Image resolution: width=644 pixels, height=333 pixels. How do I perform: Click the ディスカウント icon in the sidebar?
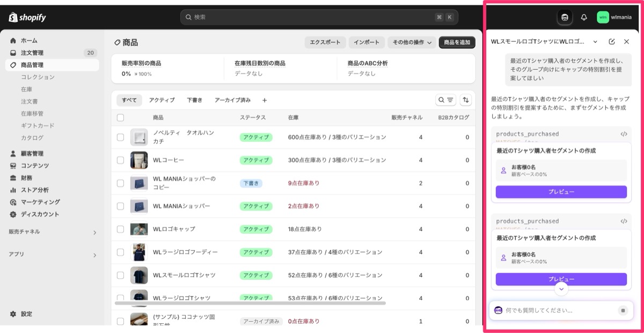(13, 214)
